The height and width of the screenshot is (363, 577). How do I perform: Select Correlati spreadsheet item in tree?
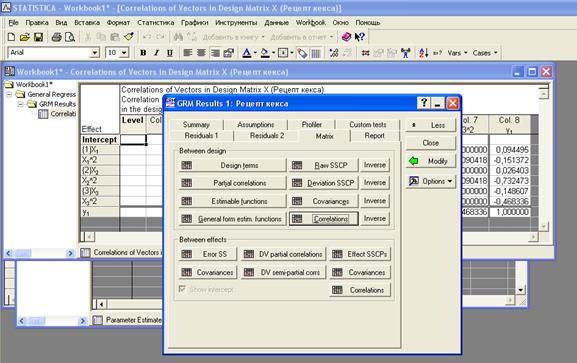tap(63, 114)
